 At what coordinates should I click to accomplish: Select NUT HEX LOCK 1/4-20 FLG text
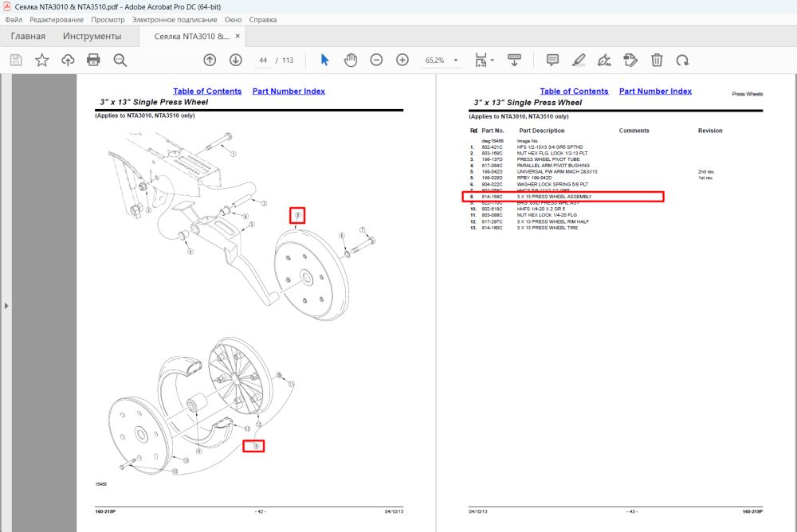[x=547, y=215]
